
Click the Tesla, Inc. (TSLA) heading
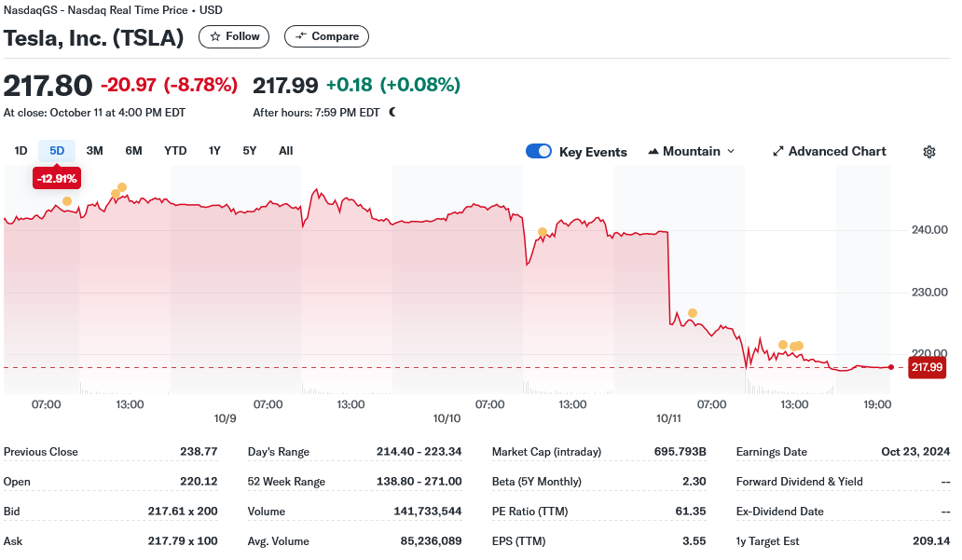click(94, 38)
